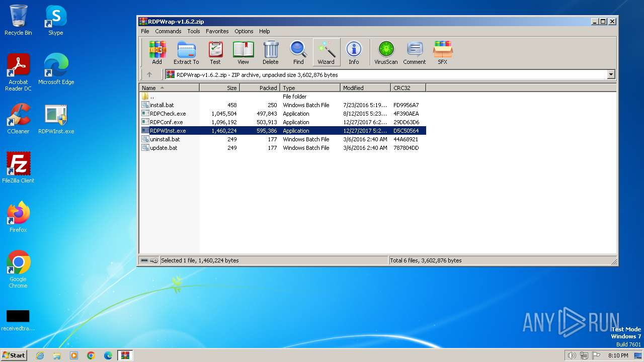Open the Options menu
Screen dimensions: 644x362
(x=244, y=31)
